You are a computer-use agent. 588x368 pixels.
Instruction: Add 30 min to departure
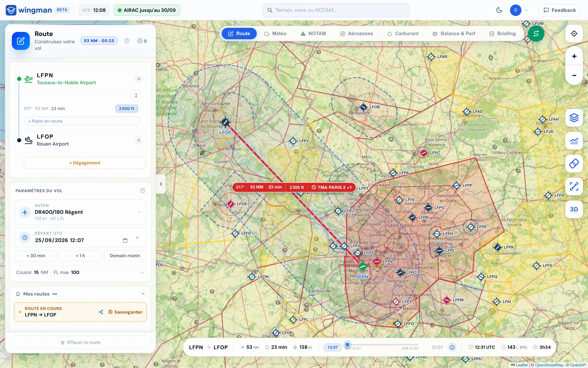pos(36,256)
